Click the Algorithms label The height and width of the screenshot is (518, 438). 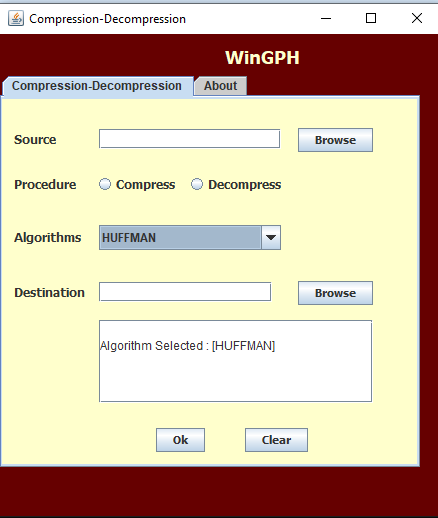pyautogui.click(x=47, y=238)
